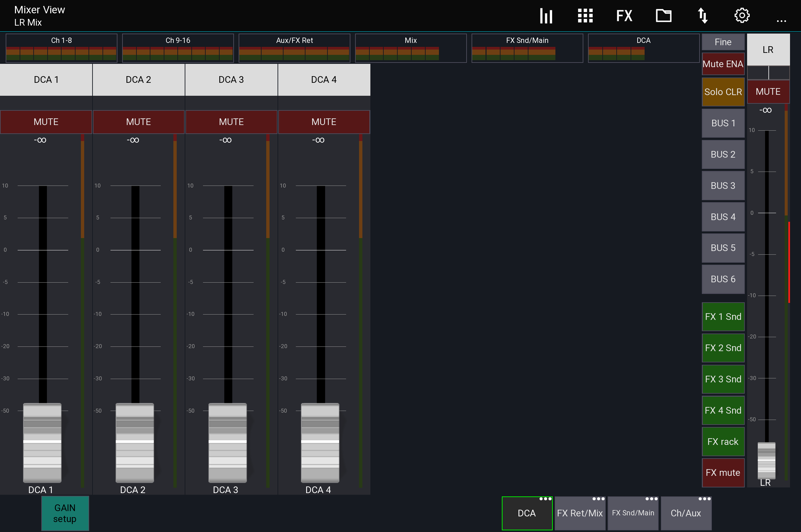Switch to FX Ret/Mix layer
This screenshot has width=801, height=532.
(x=580, y=513)
